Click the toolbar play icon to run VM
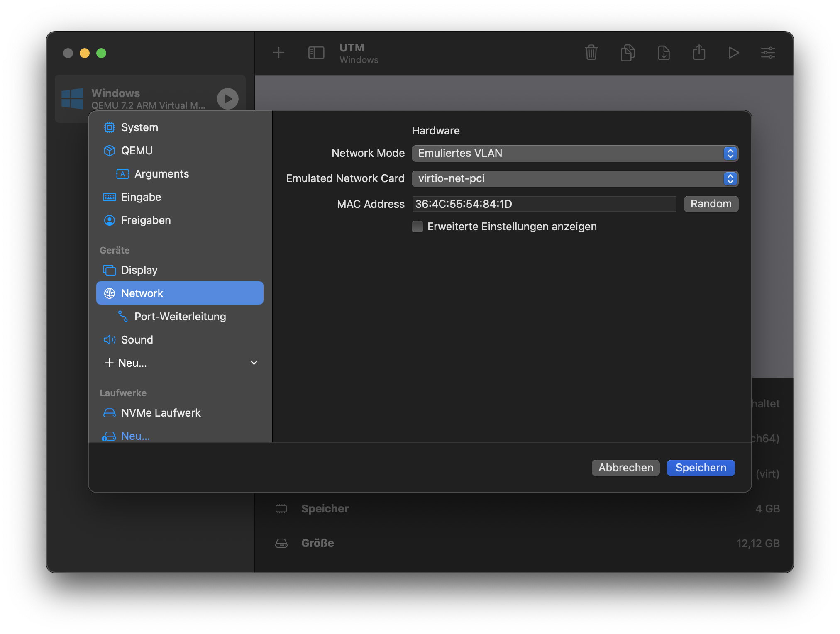The image size is (840, 634). click(733, 53)
